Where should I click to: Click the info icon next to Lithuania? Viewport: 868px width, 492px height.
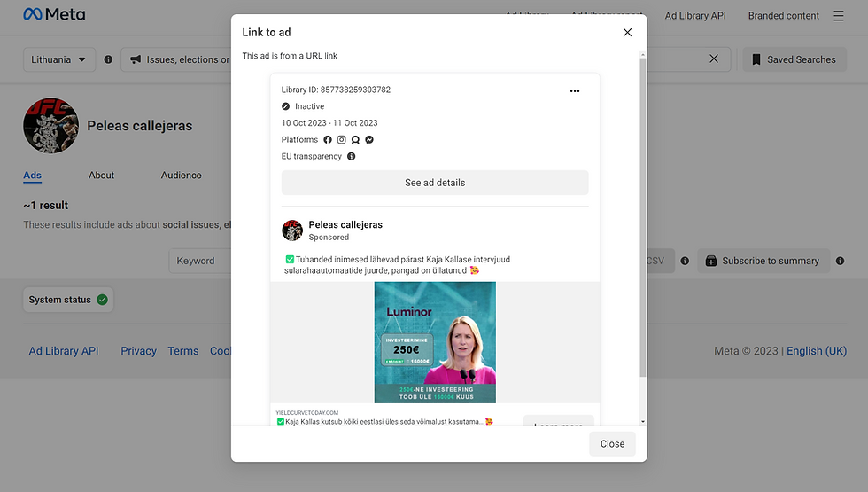[108, 59]
